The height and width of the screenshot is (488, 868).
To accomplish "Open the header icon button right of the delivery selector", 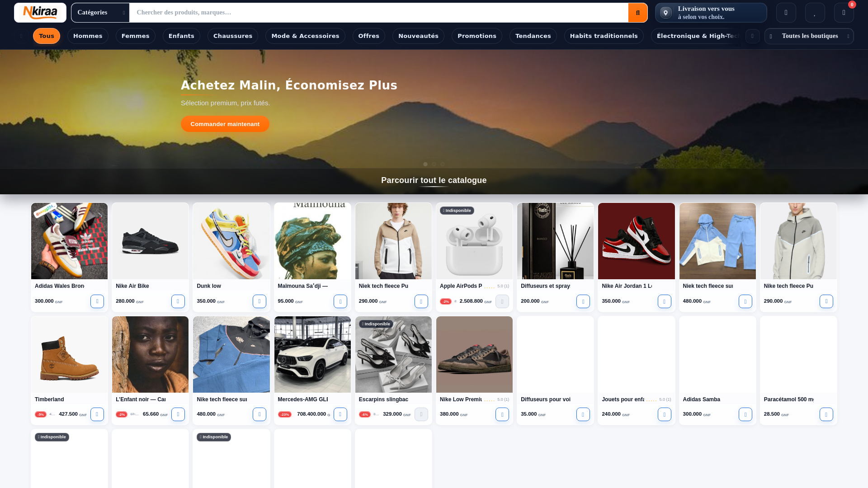I will [x=786, y=13].
